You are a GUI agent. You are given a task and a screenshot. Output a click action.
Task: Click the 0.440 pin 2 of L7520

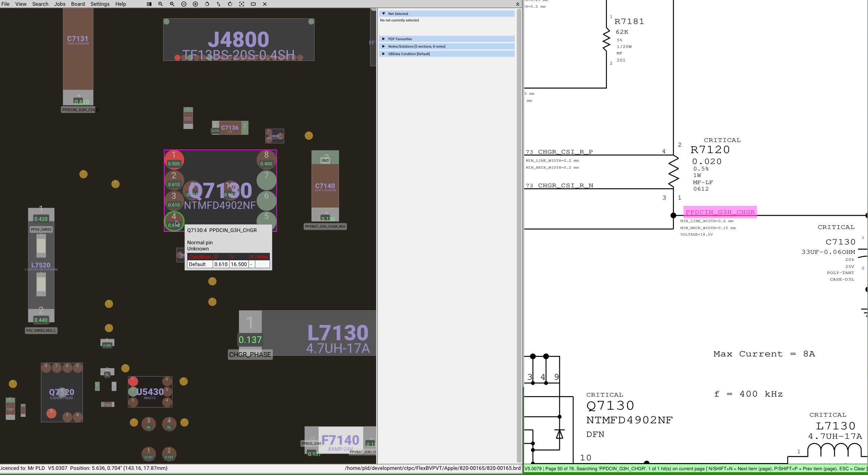tap(41, 320)
